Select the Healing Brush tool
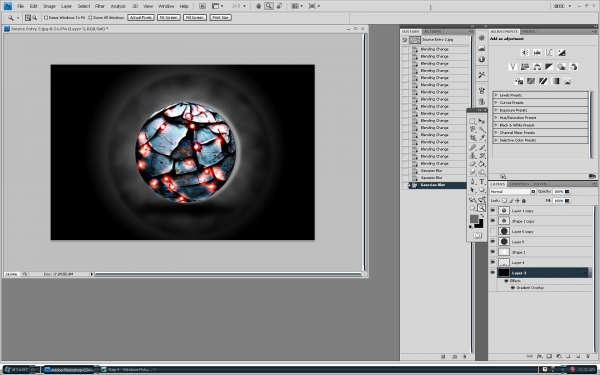Viewport: 600px width, 375px height. point(473,147)
